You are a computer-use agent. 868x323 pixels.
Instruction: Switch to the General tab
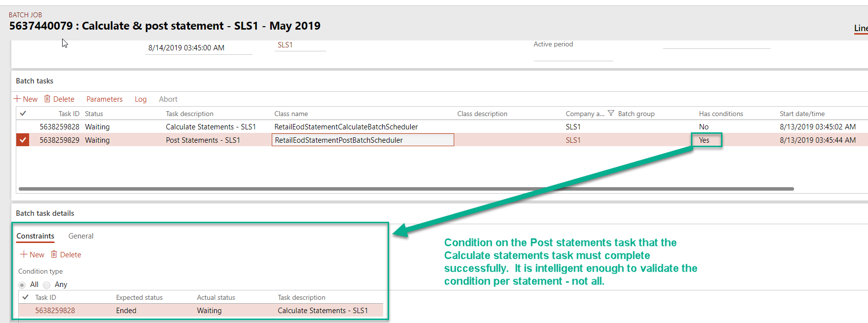[x=81, y=236]
